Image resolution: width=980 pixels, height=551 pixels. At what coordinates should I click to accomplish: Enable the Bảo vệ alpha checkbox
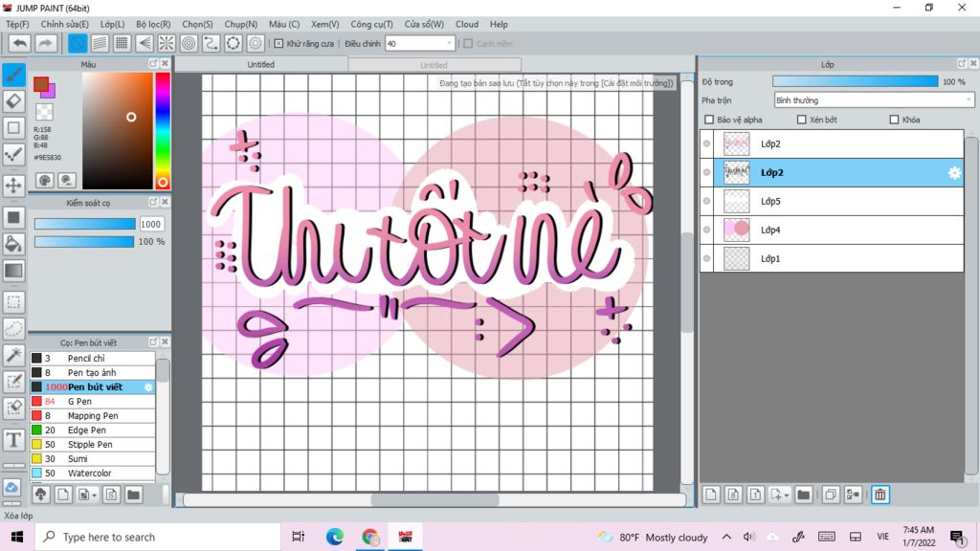(709, 120)
